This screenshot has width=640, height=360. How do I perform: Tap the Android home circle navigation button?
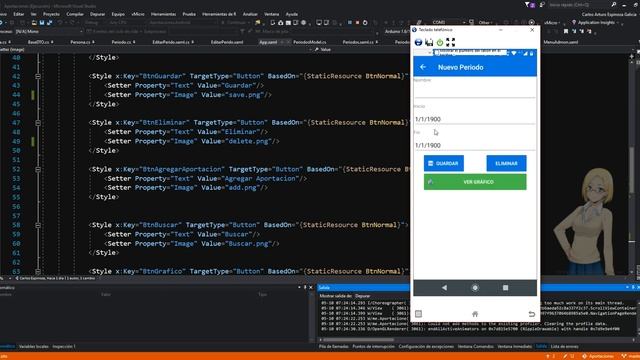(475, 288)
